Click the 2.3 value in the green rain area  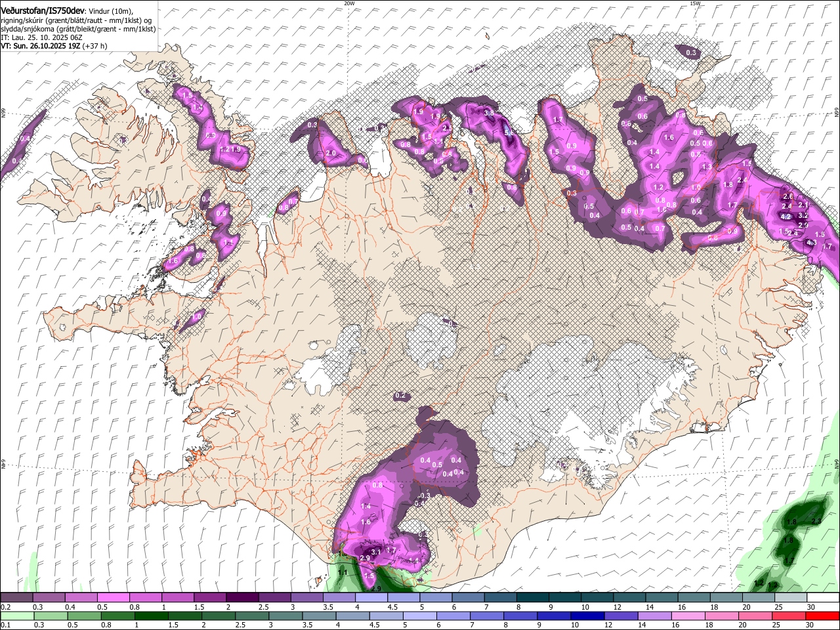pos(816,521)
